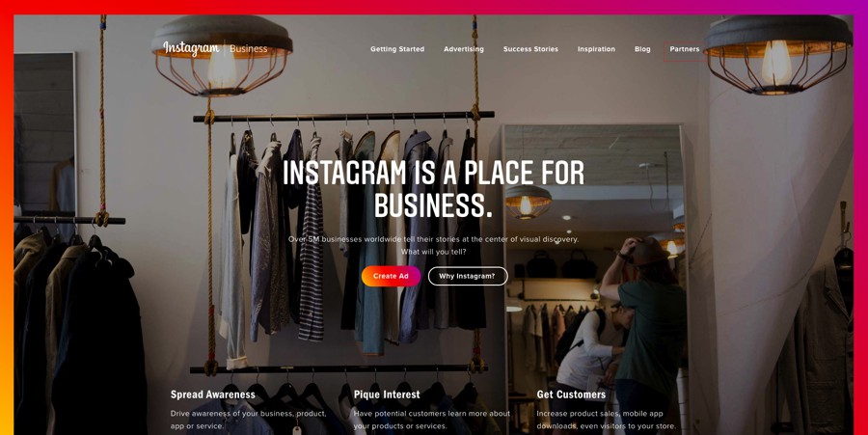
Task: Select the Get Customers heading
Action: click(571, 394)
